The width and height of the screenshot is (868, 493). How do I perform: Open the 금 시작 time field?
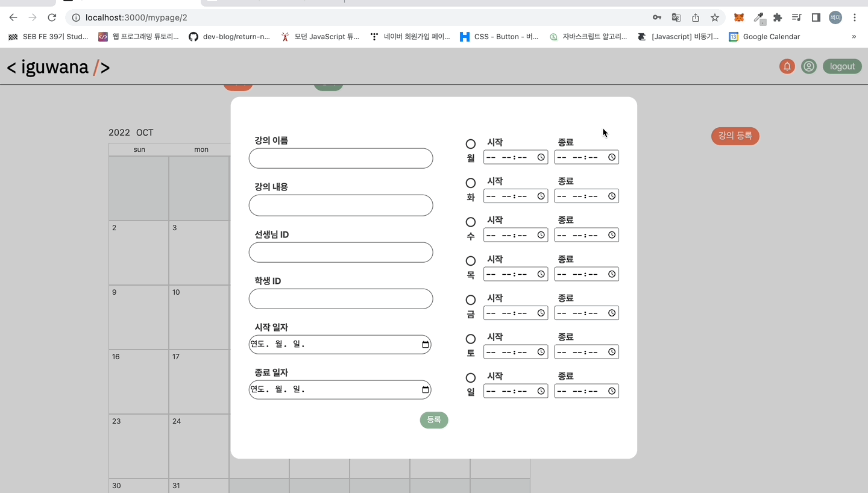pyautogui.click(x=516, y=313)
